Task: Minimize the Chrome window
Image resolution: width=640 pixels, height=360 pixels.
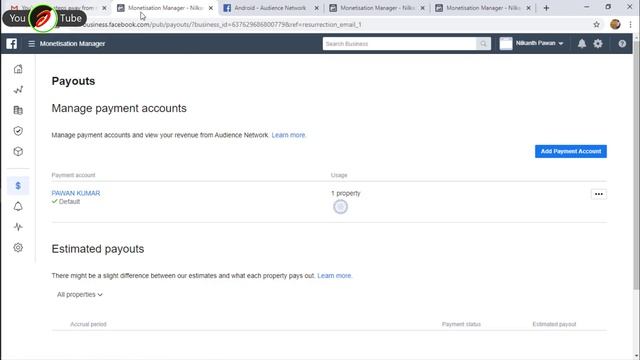Action: (587, 7)
